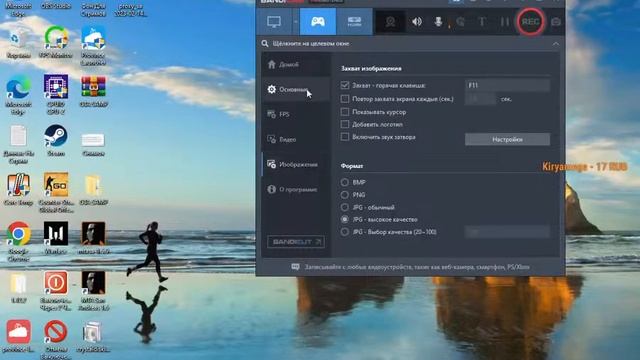Click the bottom tip message about video devices
The height and width of the screenshot is (360, 640).
click(417, 267)
